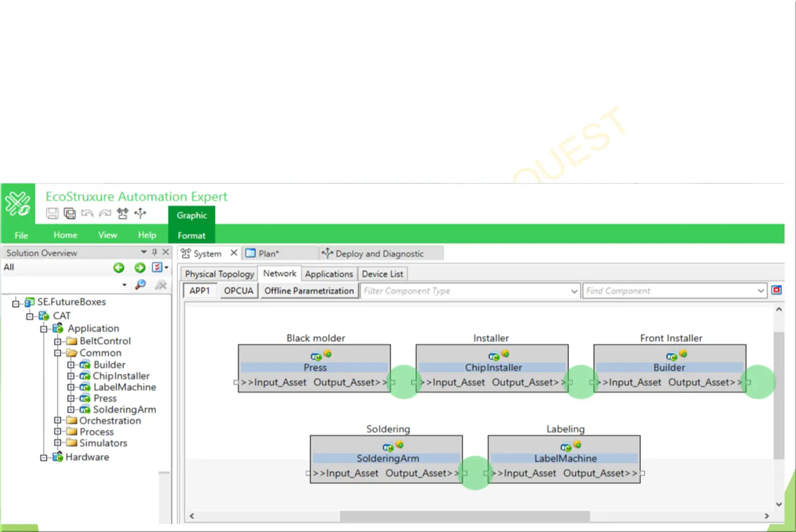Click the Undo arrow icon
The width and height of the screenshot is (796, 532).
click(87, 214)
